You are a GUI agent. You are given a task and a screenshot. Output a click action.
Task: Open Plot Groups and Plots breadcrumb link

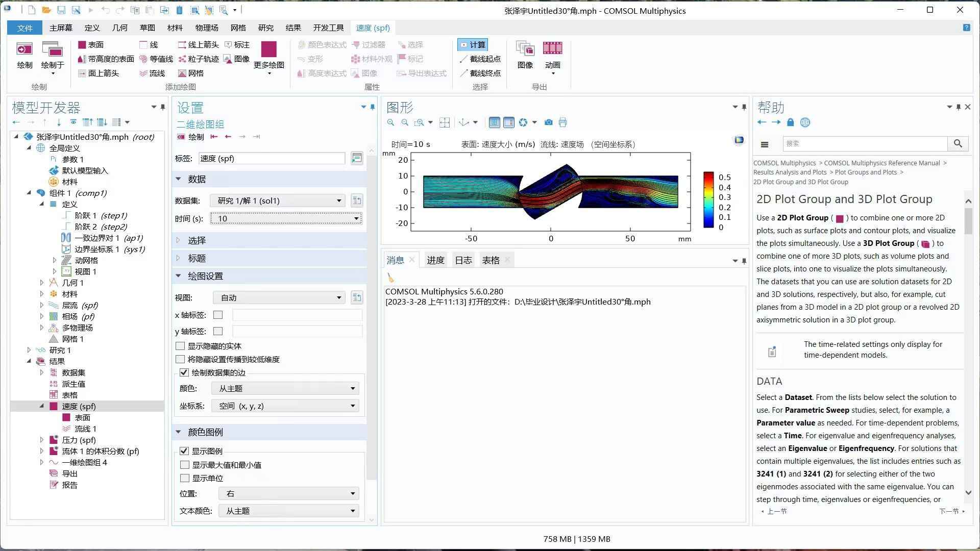pyautogui.click(x=865, y=172)
